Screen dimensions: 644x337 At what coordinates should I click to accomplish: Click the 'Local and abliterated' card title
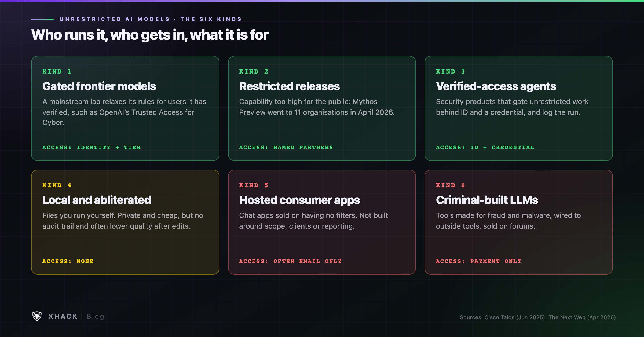tap(97, 200)
